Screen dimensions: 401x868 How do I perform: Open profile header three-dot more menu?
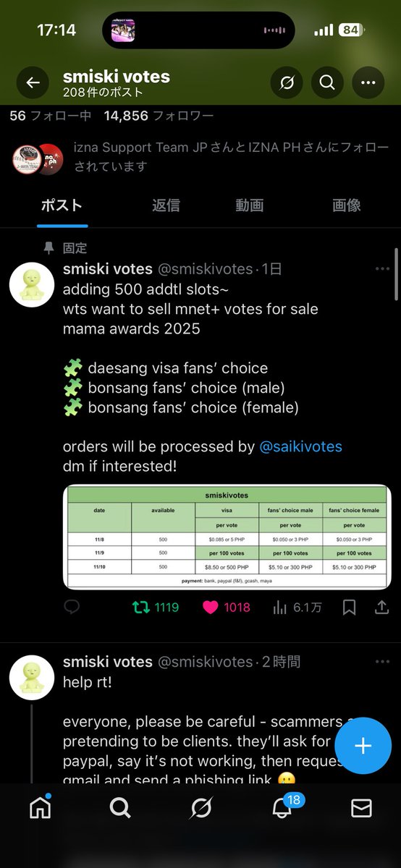point(368,83)
